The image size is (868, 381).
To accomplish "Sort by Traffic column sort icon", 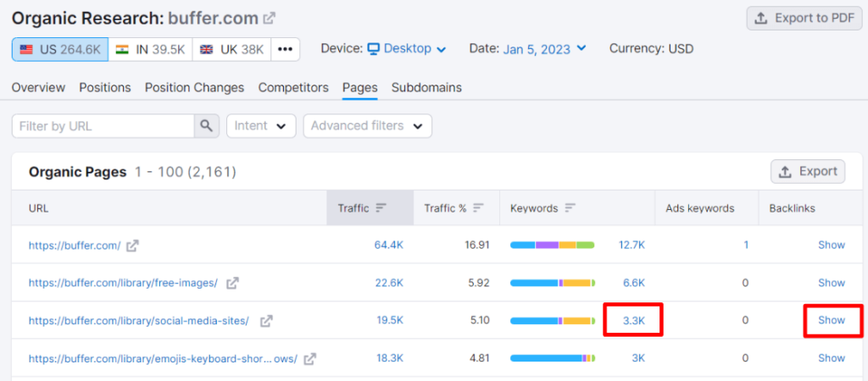I will tap(381, 208).
